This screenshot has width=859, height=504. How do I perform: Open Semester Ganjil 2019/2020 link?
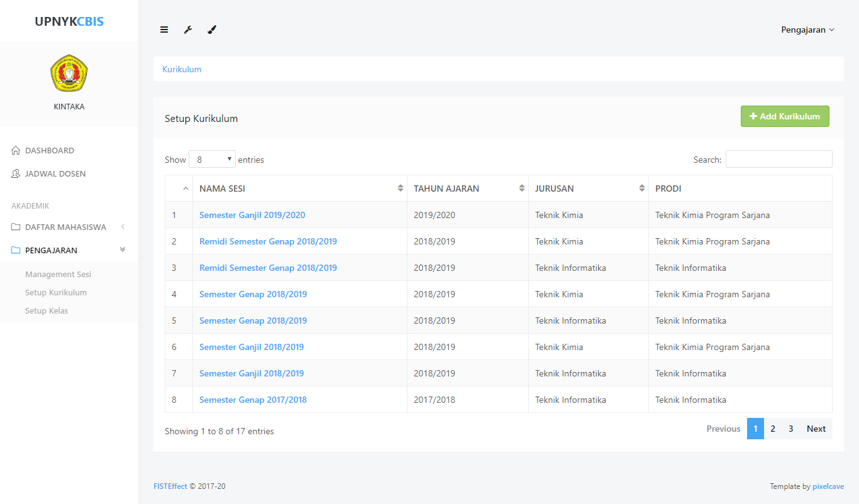tap(252, 215)
